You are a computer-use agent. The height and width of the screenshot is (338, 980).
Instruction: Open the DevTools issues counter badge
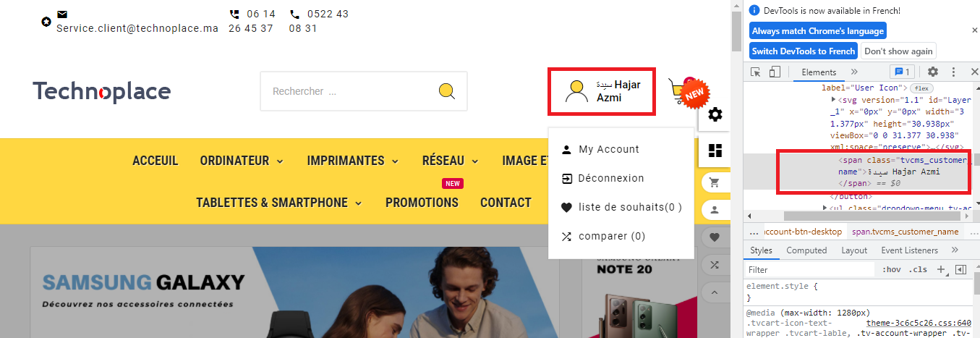(903, 72)
